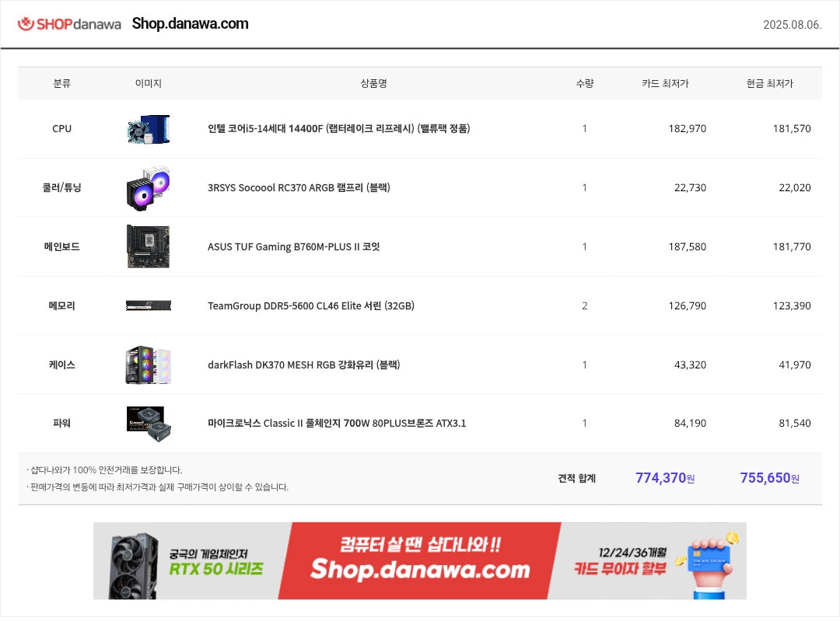Open the TeamGroup DDR5-5600 CL46 Elite link
This screenshot has height=621, width=840.
point(310,305)
